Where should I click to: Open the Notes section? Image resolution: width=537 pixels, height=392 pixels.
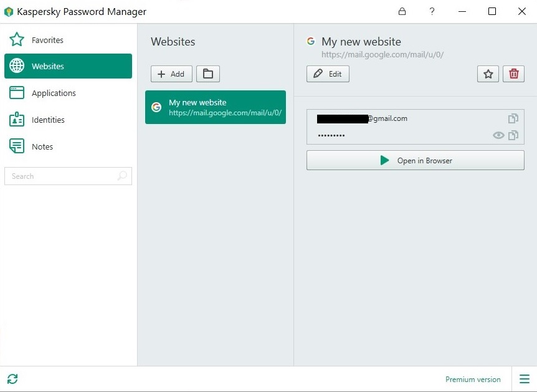[68, 146]
